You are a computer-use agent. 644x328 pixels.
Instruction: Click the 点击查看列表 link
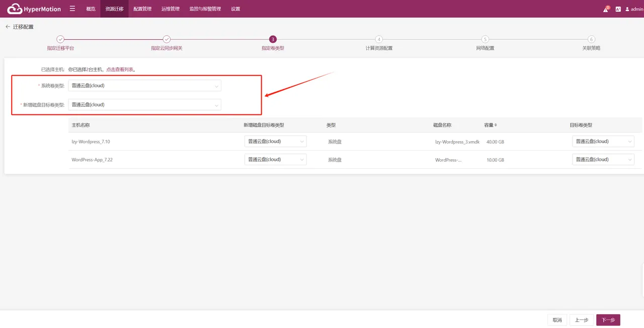click(120, 70)
